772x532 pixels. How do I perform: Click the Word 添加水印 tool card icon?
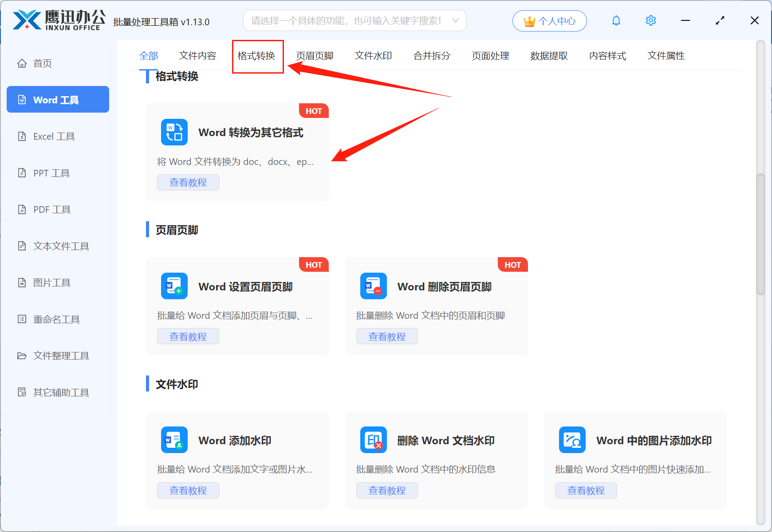174,440
